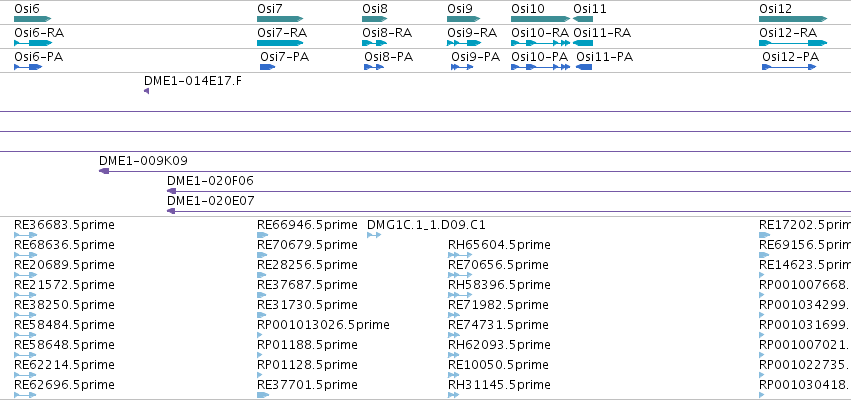The width and height of the screenshot is (851, 400).
Task: Select the RP01188.5prime label
Action: pyautogui.click(x=308, y=345)
